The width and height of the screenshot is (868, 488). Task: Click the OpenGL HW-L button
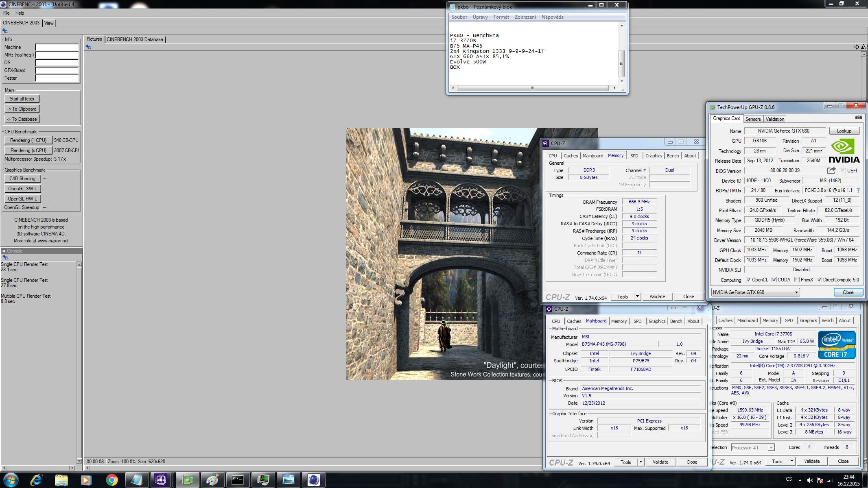pos(22,199)
